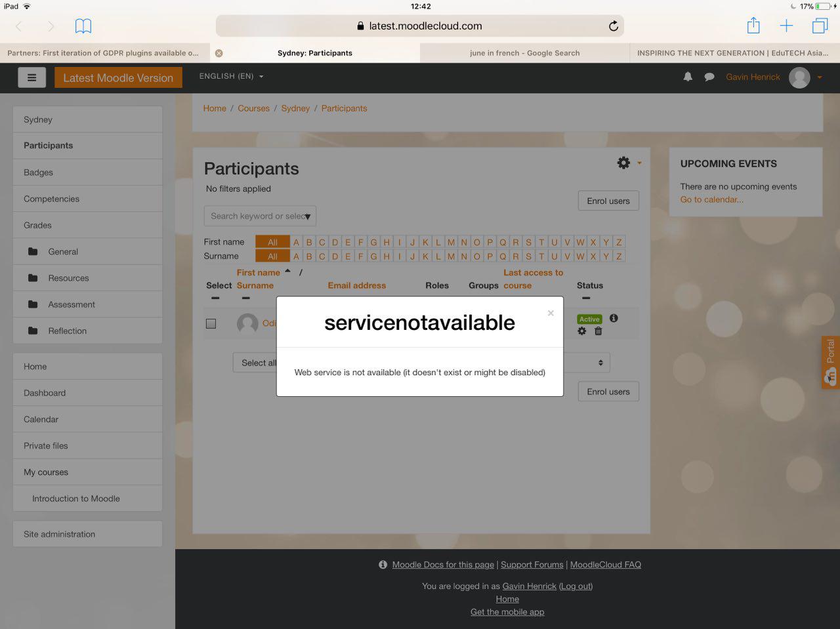Open Introduction to Moodle course
The width and height of the screenshot is (840, 629).
(87, 498)
